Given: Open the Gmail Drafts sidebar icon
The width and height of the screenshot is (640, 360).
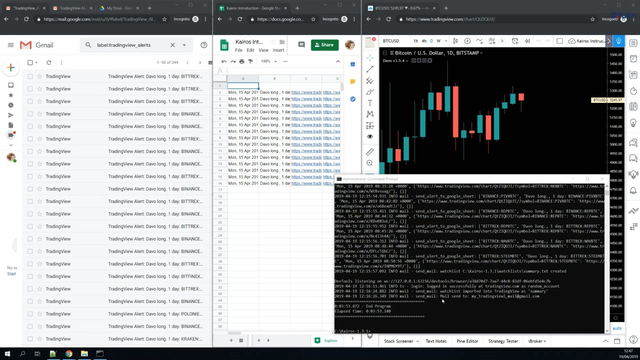Looking at the screenshot, I should [x=11, y=125].
